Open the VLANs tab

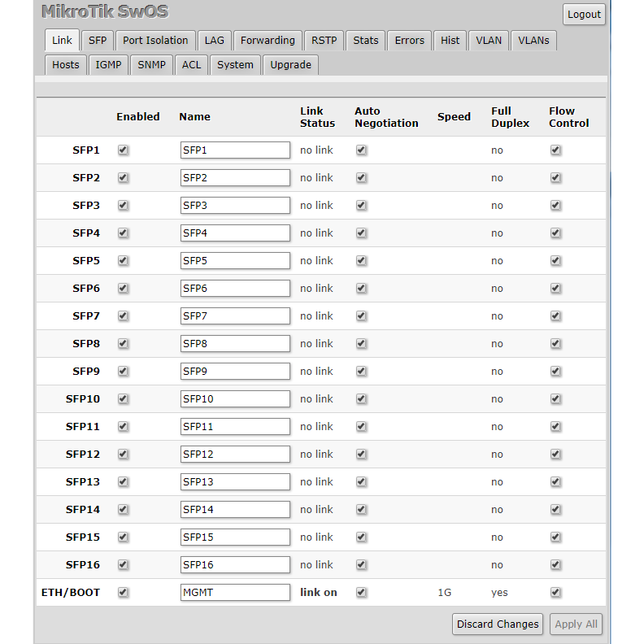point(533,40)
